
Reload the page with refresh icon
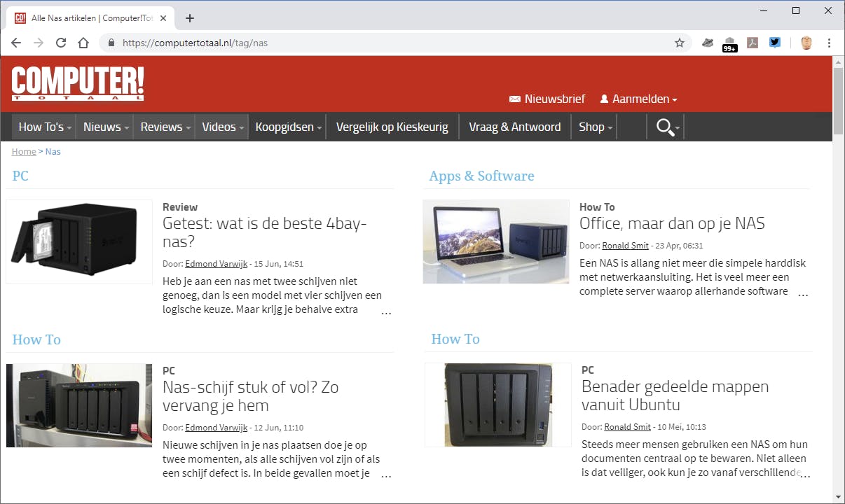coord(61,43)
